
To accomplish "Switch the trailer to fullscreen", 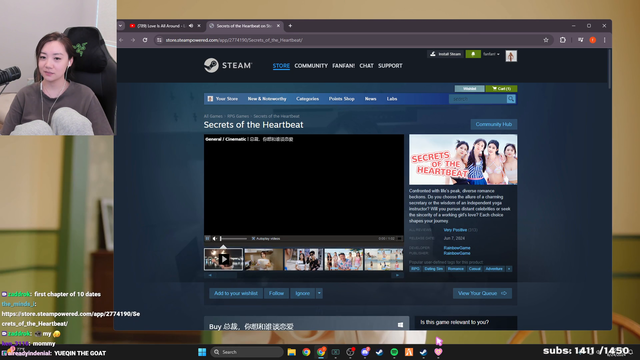I will tap(400, 238).
